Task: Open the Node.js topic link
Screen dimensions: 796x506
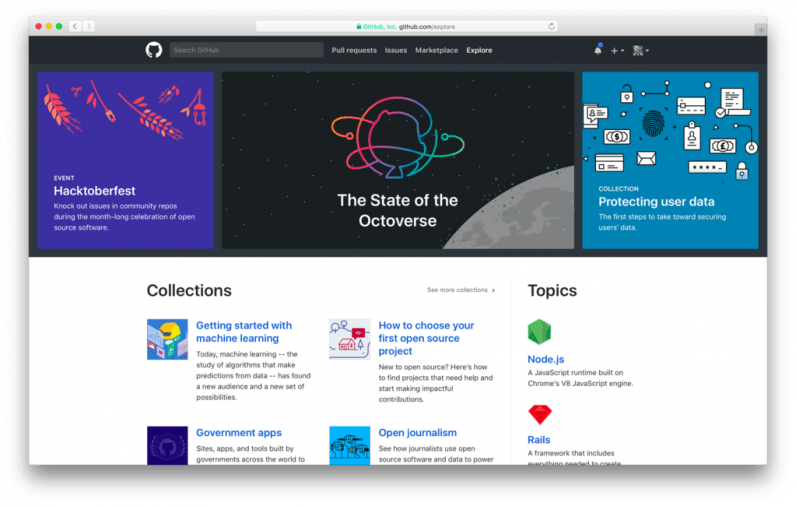Action: click(547, 359)
